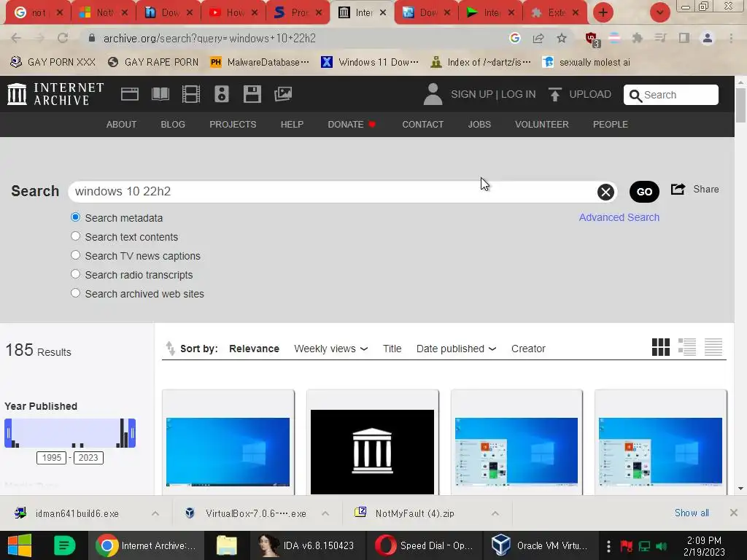Open Chrome extensions puzzle icon
This screenshot has height=560, width=747.
637,38
